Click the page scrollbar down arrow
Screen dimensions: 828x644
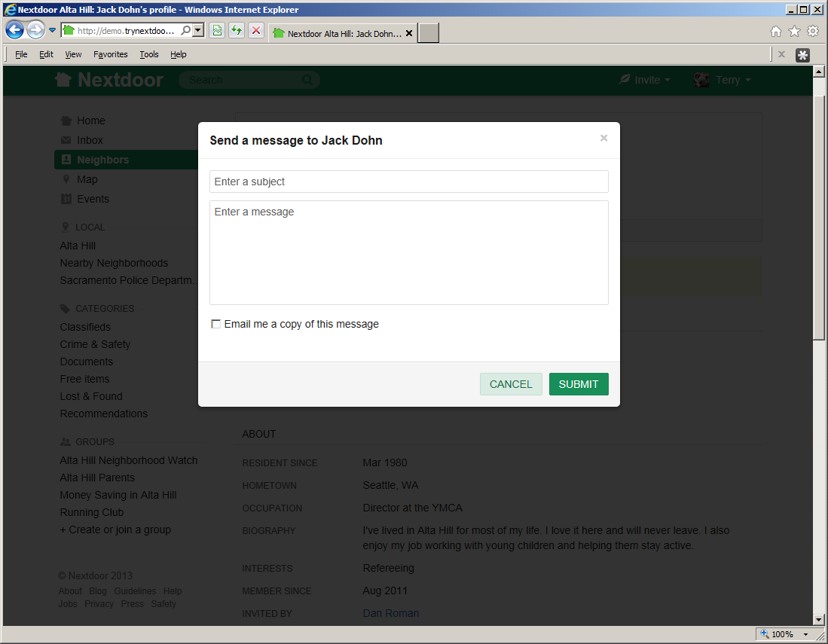pyautogui.click(x=818, y=620)
